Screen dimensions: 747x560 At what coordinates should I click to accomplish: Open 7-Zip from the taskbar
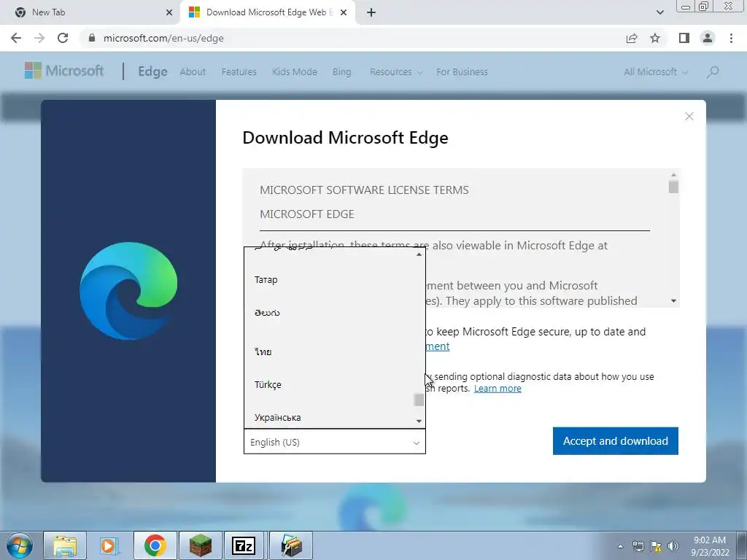[244, 545]
